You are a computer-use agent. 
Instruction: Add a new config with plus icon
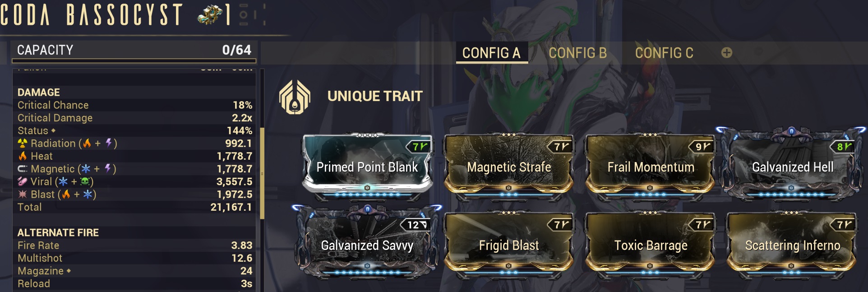coord(726,53)
